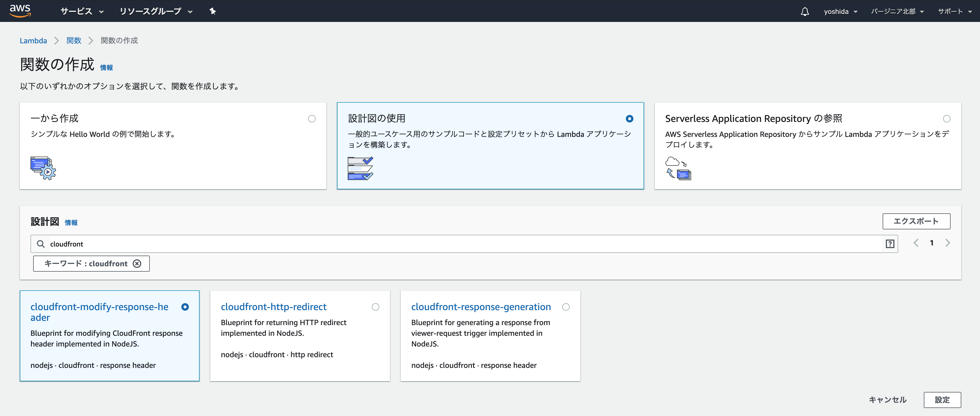Screen dimensions: 980x416
Task: Select cloudfront-modify-response-header blueprint radio
Action: point(185,307)
